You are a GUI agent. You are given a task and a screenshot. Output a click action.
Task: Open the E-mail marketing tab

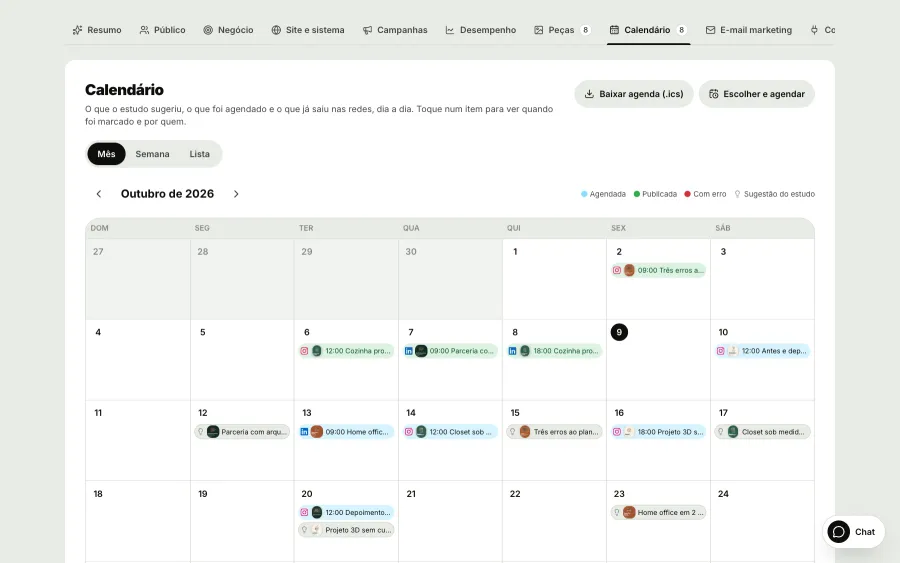coord(748,30)
